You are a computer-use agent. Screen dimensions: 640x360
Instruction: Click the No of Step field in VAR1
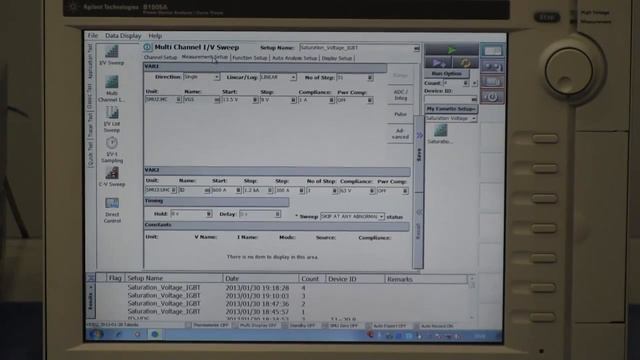[x=354, y=78]
